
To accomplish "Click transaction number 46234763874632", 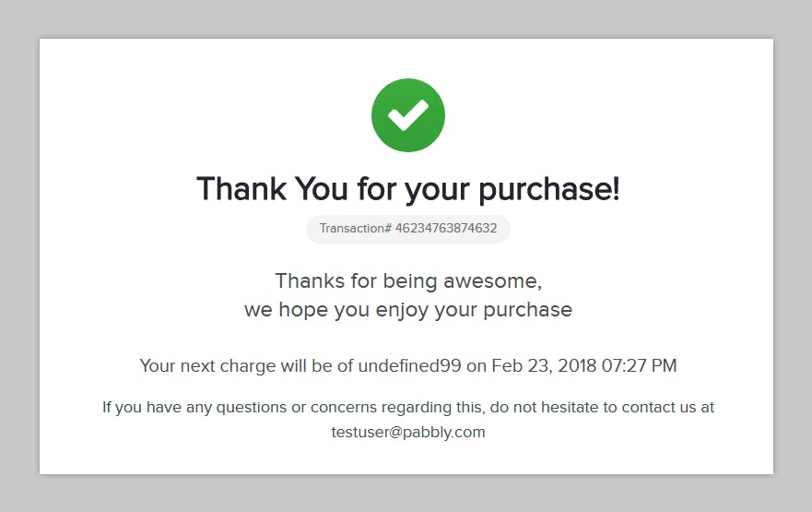I will coord(445,229).
